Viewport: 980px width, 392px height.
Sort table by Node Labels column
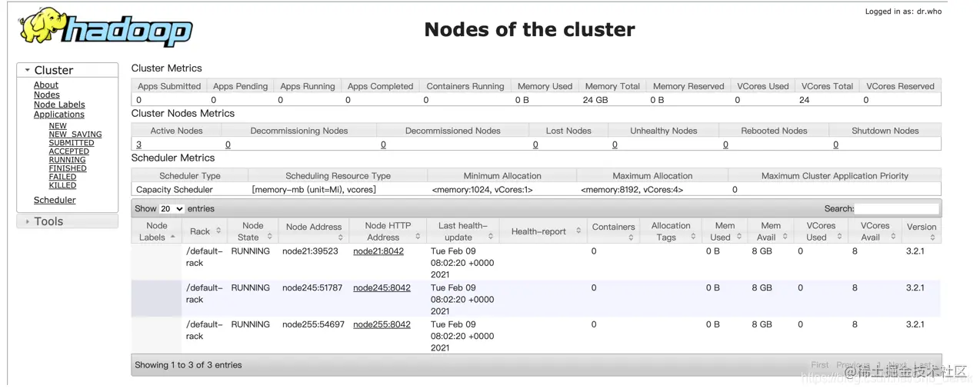coord(157,231)
